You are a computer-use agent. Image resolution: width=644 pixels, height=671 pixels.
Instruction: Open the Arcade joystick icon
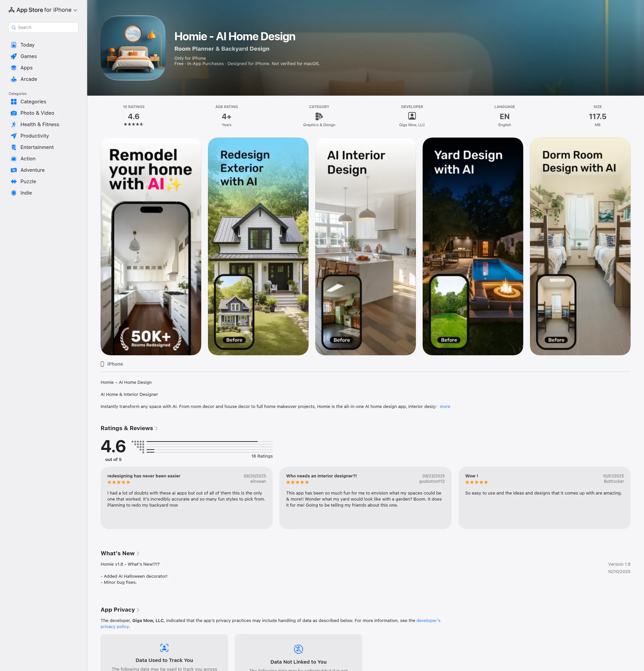click(14, 79)
